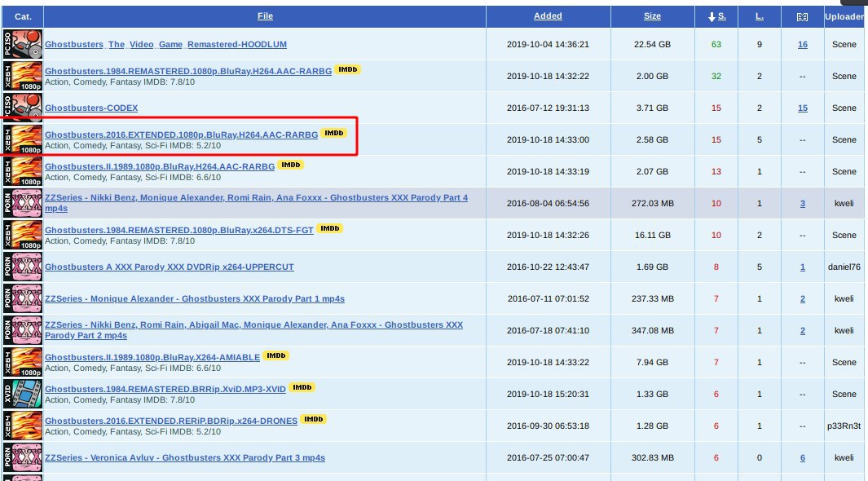Click the date 2016-09-30 06:53:18
This screenshot has height=481, width=868.
(x=548, y=426)
